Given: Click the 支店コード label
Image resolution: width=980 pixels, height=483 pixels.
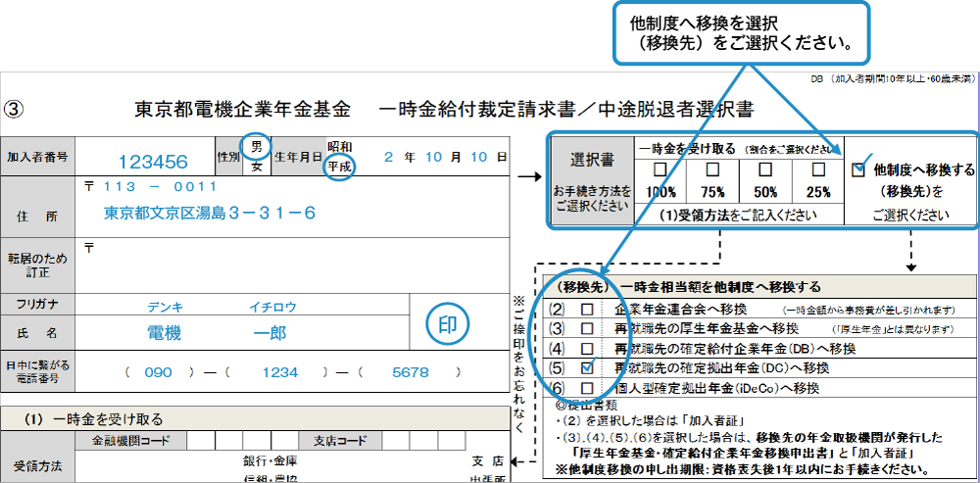Looking at the screenshot, I should coord(340,441).
